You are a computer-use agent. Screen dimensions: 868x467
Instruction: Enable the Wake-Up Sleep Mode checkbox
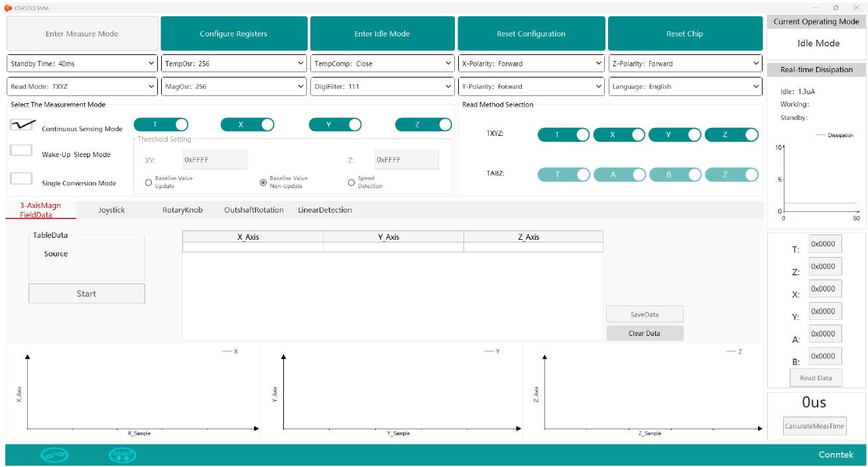(22, 150)
